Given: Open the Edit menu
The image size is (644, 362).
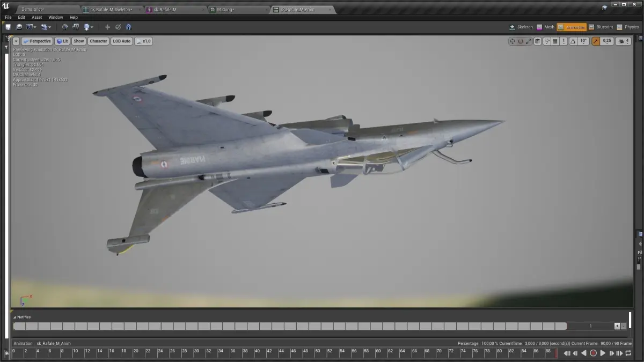Looking at the screenshot, I should point(21,17).
